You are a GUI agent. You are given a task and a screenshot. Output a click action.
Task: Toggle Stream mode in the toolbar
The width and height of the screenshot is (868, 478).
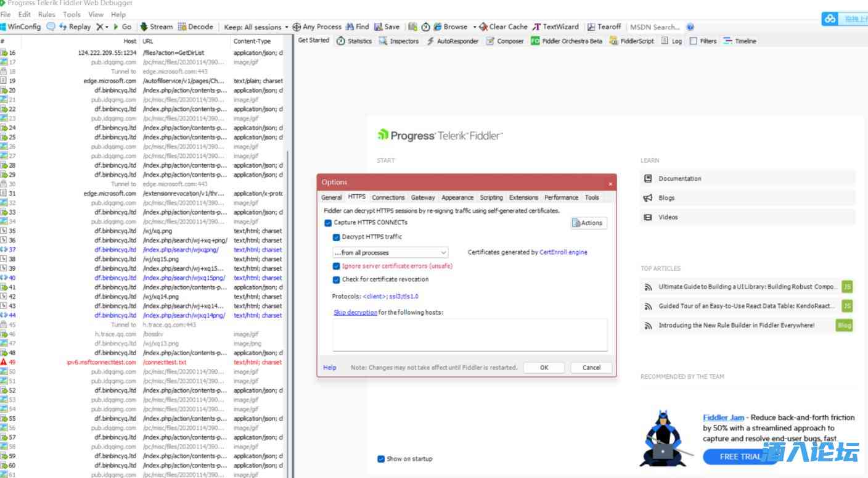click(x=144, y=27)
